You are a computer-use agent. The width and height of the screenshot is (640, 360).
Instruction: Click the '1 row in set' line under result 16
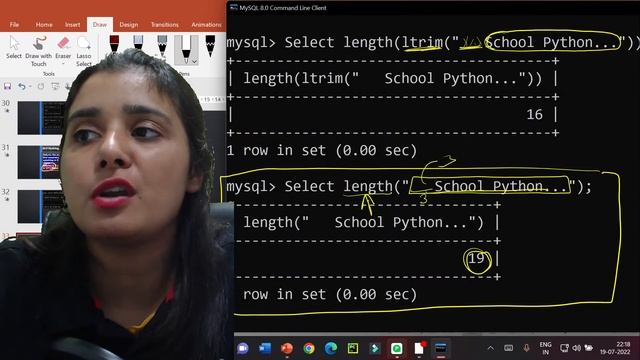click(x=322, y=151)
